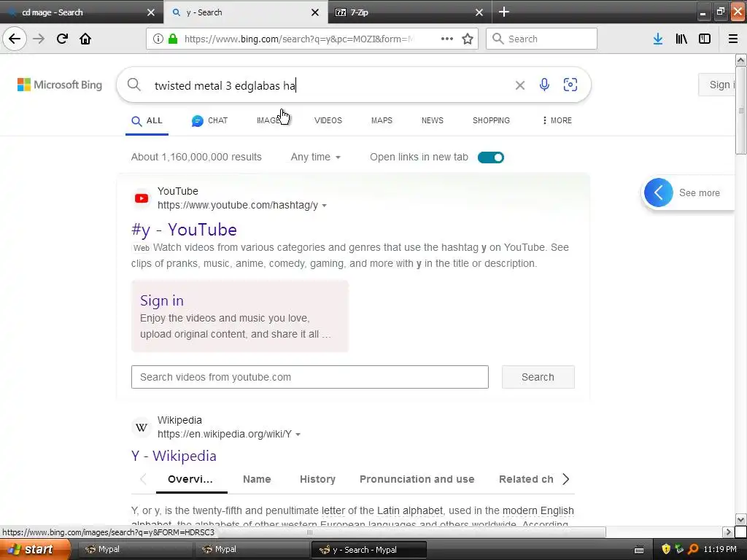Click the security shield tray icon
The width and height of the screenshot is (747, 560).
point(666,549)
